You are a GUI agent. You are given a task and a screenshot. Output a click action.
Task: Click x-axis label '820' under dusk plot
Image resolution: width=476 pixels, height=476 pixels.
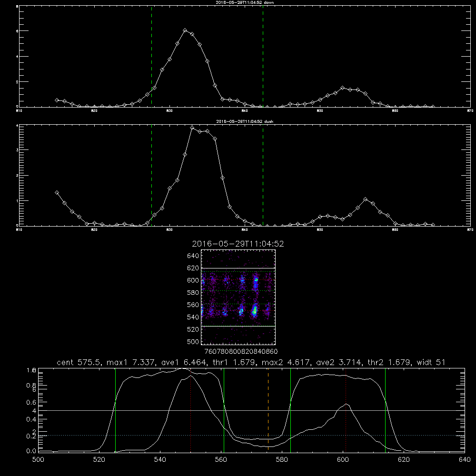[94, 230]
